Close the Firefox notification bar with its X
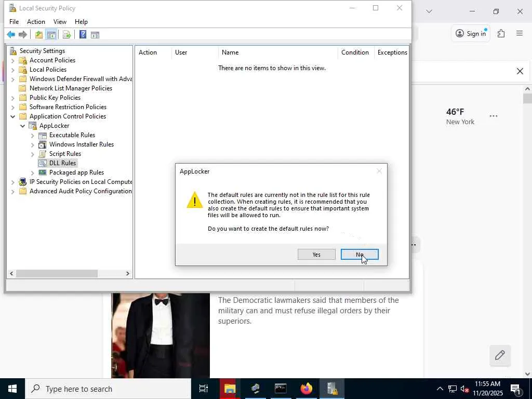The image size is (532, 399). click(x=520, y=71)
